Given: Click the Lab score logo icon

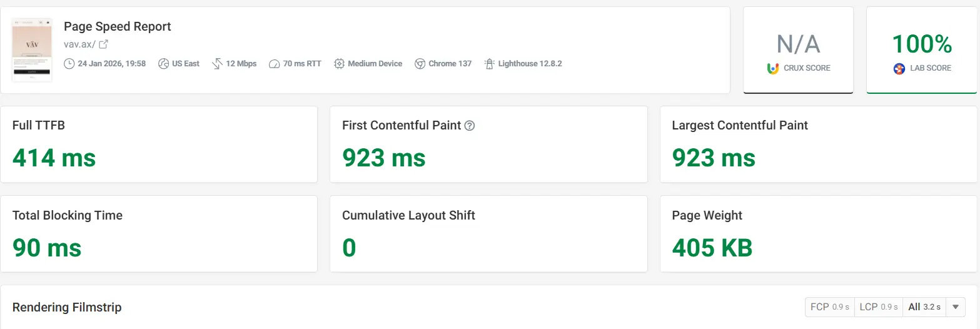Looking at the screenshot, I should point(899,68).
